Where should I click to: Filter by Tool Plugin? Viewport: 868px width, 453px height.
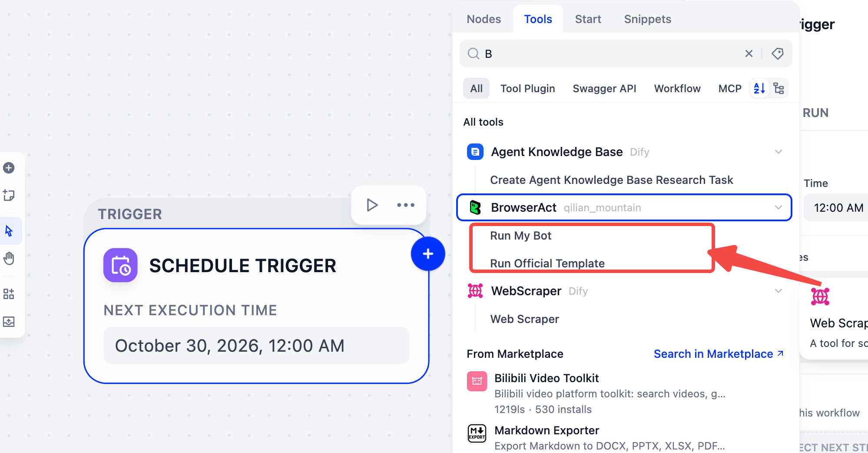(x=528, y=89)
